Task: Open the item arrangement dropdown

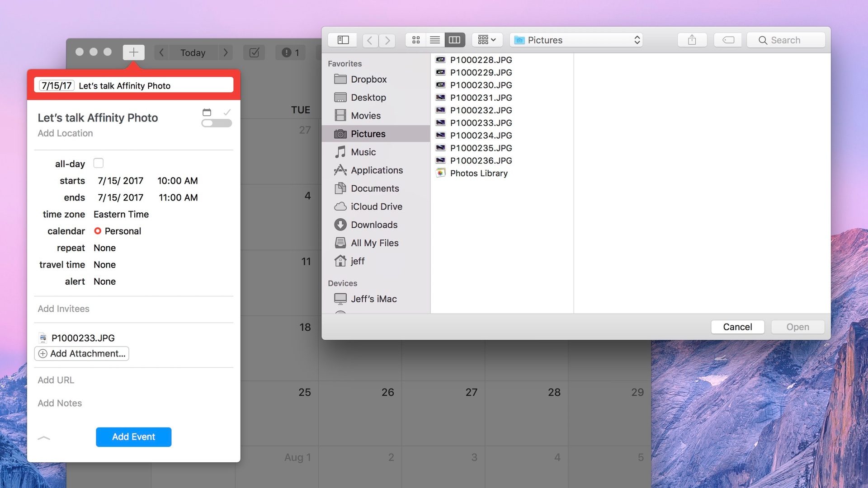Action: point(487,40)
